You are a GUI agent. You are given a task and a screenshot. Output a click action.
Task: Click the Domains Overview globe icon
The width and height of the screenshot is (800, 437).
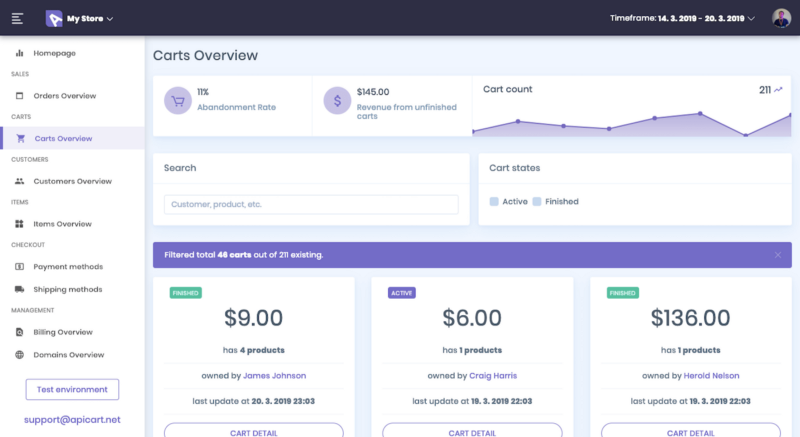(x=19, y=355)
